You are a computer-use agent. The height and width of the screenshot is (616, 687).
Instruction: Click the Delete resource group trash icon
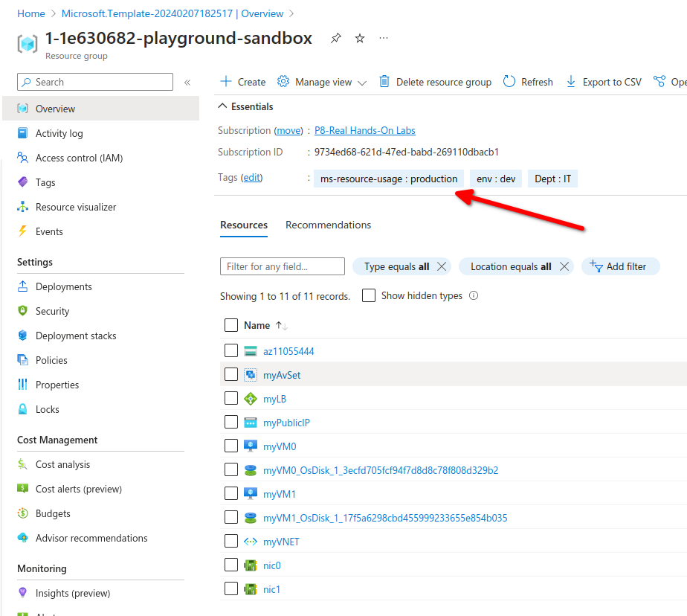384,82
